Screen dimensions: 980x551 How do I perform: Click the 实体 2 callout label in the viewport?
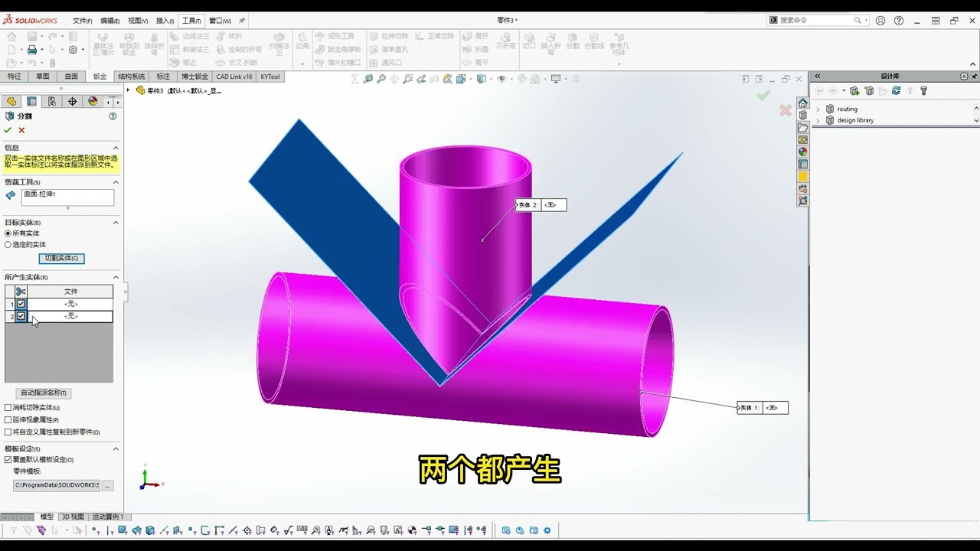click(541, 205)
